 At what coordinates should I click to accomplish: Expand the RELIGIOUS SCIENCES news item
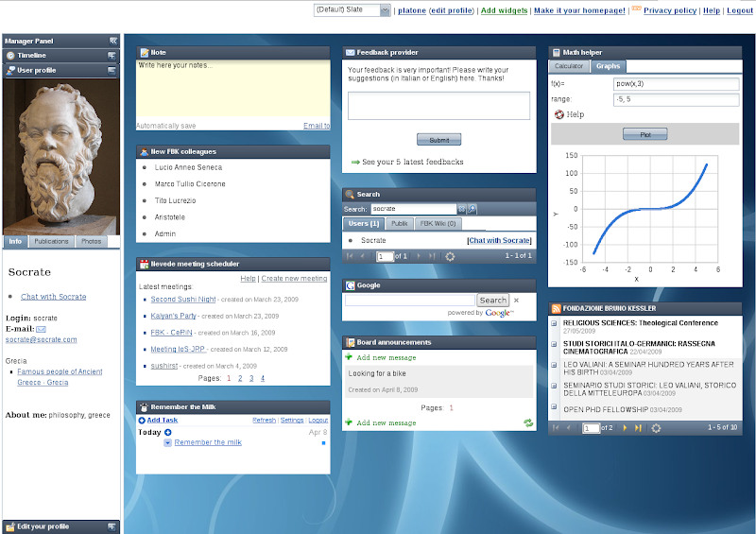(x=555, y=323)
